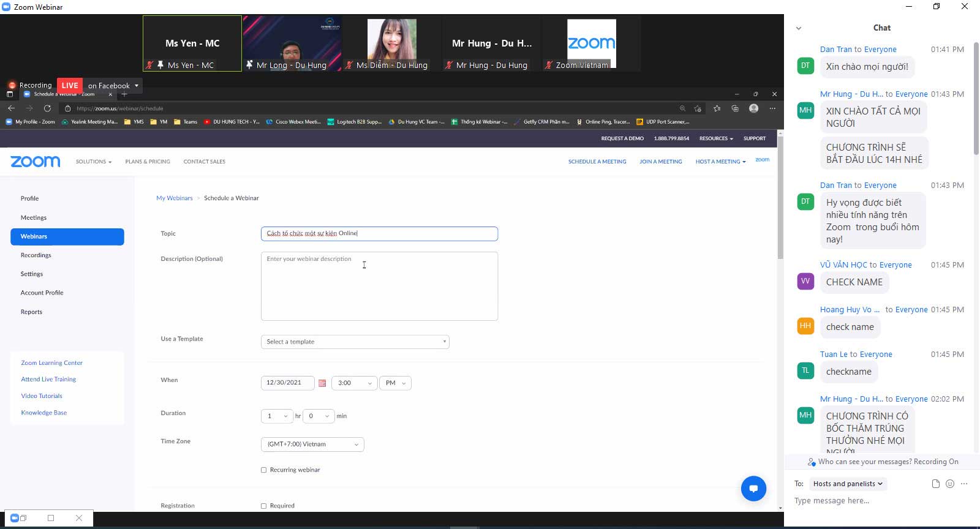The height and width of the screenshot is (529, 980).
Task: Open the chat more-options ellipsis
Action: [x=964, y=484]
